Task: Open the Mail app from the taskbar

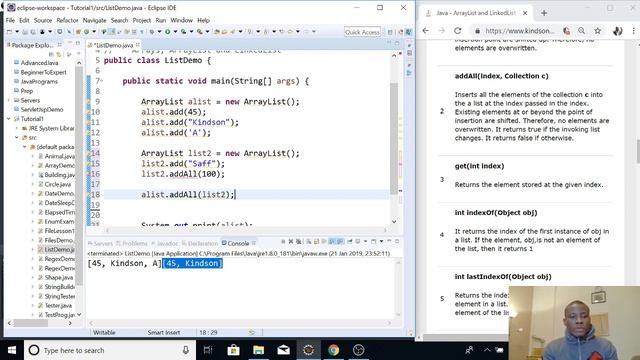Action: point(283,350)
